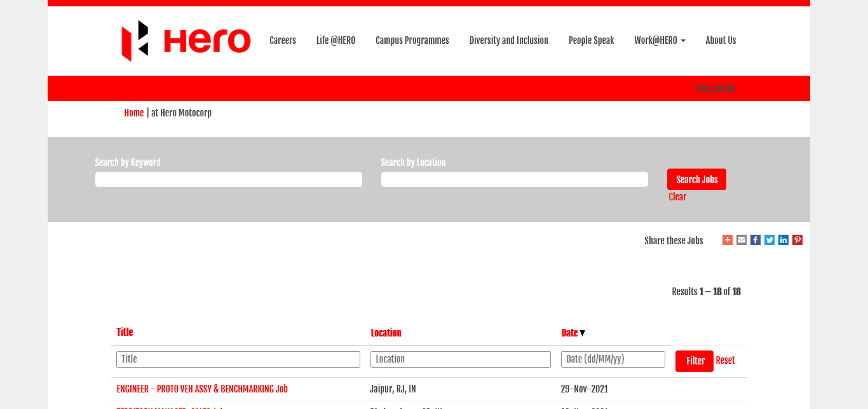868x409 pixels.
Task: Share jobs on Twitter
Action: coord(770,240)
